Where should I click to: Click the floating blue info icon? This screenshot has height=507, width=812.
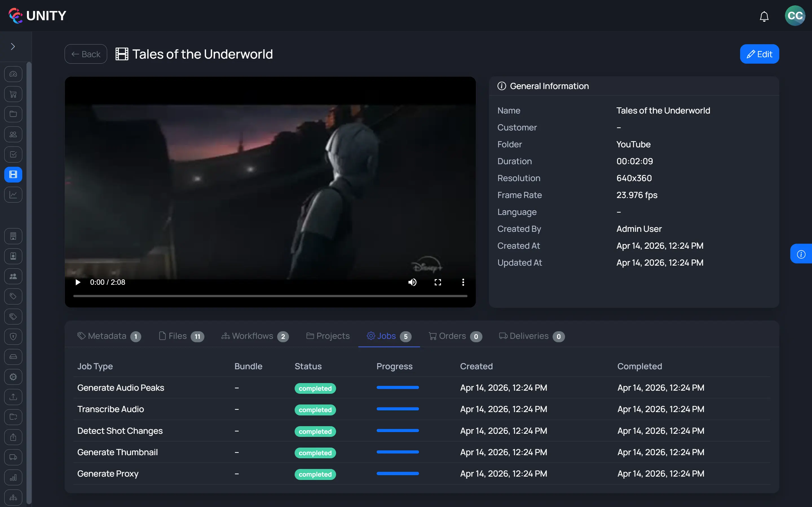(801, 254)
